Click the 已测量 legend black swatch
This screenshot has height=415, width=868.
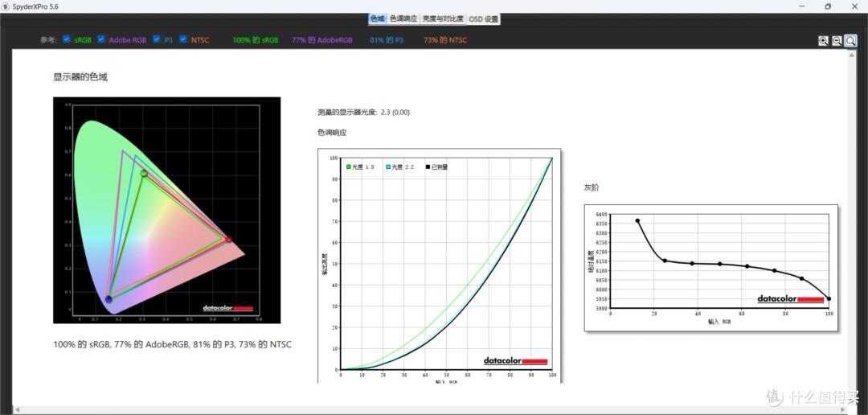(x=428, y=166)
